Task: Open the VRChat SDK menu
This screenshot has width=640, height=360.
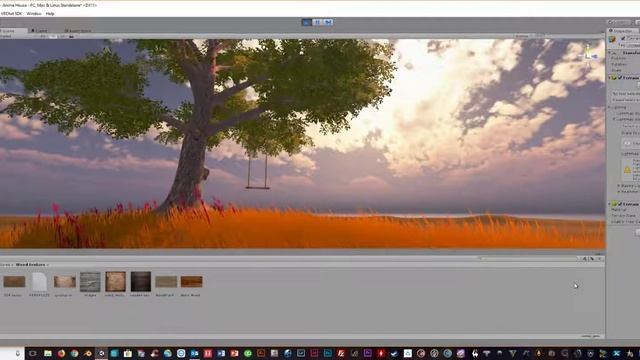Action: 11,13
